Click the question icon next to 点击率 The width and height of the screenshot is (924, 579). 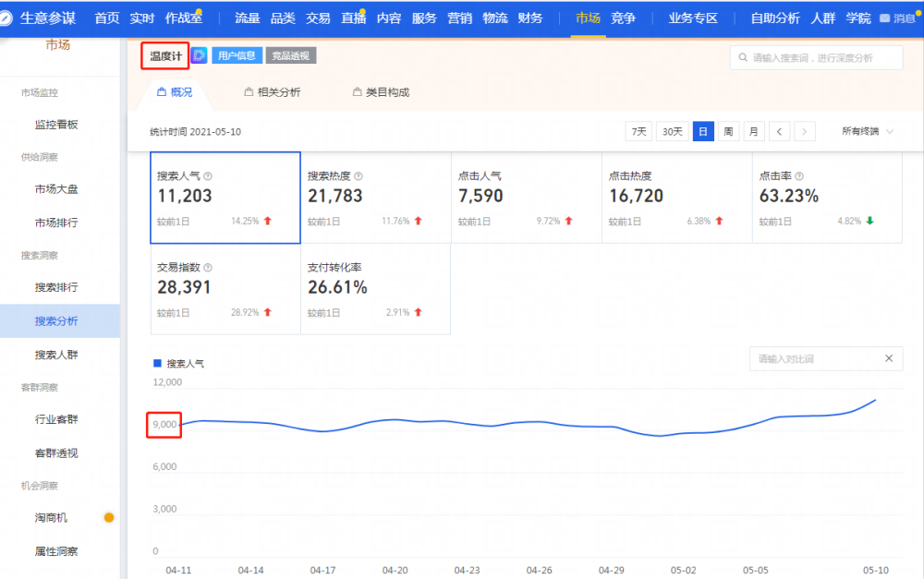(x=799, y=176)
